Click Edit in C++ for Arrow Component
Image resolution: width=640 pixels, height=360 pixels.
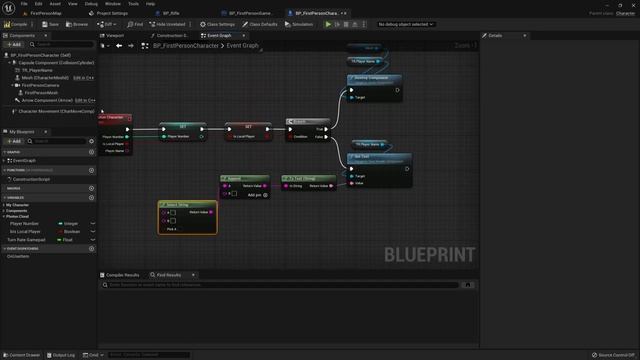84,100
